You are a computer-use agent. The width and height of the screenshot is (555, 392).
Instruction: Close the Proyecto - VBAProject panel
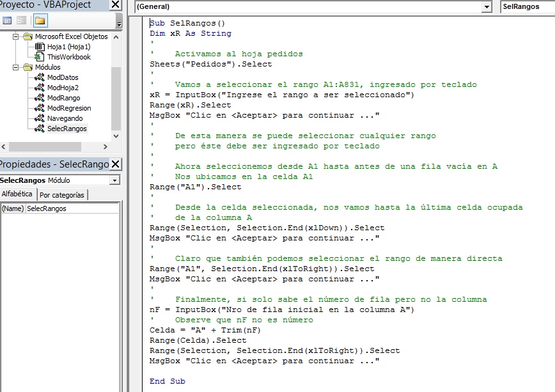(x=115, y=4)
